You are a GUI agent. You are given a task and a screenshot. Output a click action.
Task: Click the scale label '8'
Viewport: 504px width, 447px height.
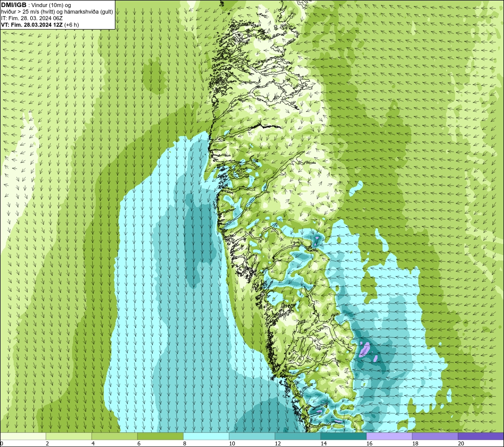click(x=185, y=443)
